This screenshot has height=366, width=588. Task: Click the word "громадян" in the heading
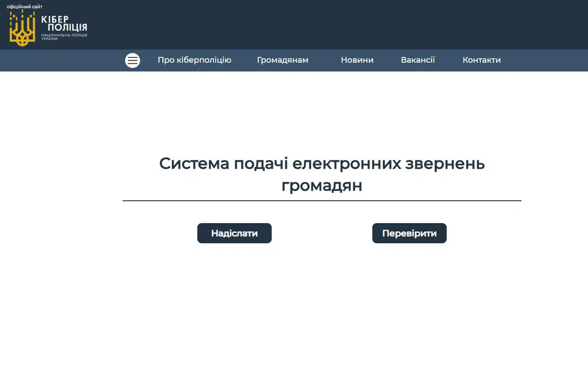click(x=322, y=186)
